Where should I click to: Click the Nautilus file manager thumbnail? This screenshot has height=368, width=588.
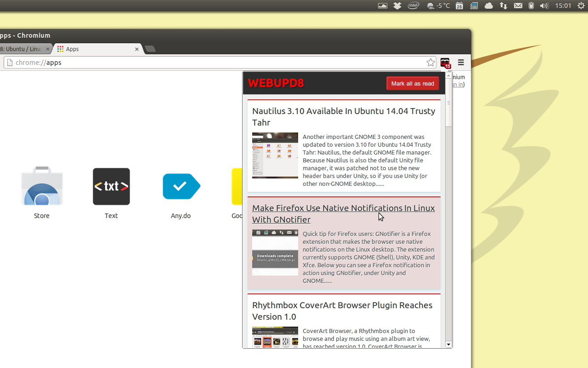tap(275, 155)
